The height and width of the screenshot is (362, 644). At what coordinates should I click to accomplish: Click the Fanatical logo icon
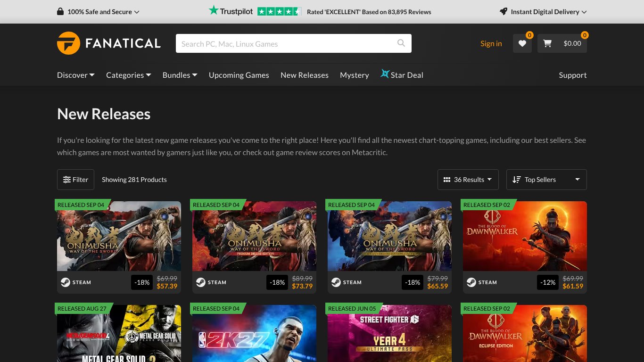(x=68, y=43)
